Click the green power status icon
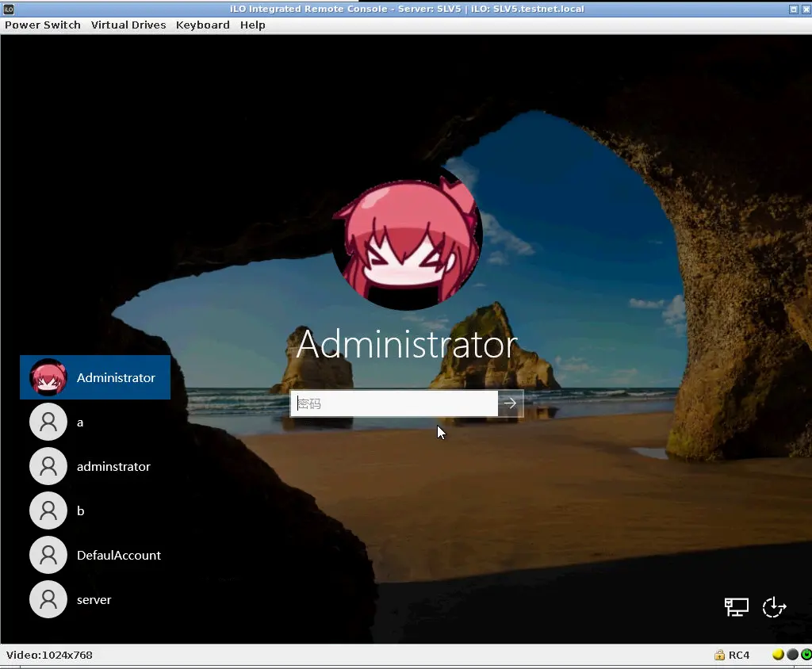This screenshot has width=812, height=669. point(806,655)
